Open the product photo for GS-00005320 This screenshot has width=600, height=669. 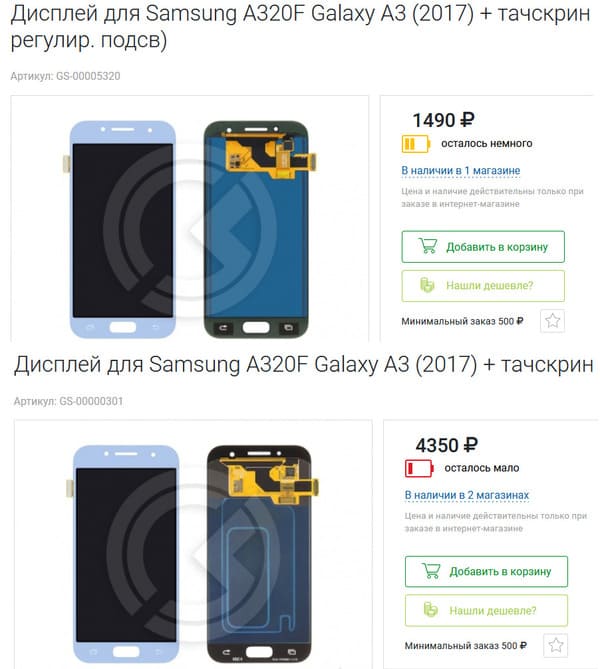tap(189, 218)
